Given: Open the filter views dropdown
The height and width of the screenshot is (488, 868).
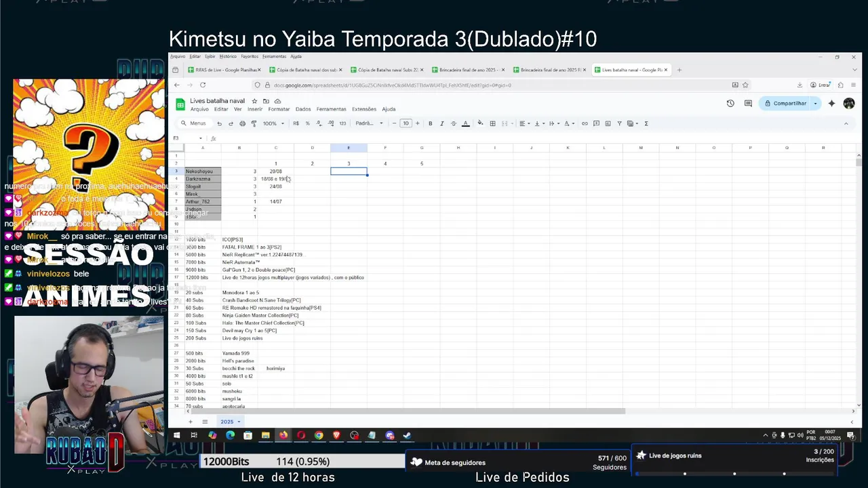Looking at the screenshot, I should (632, 123).
